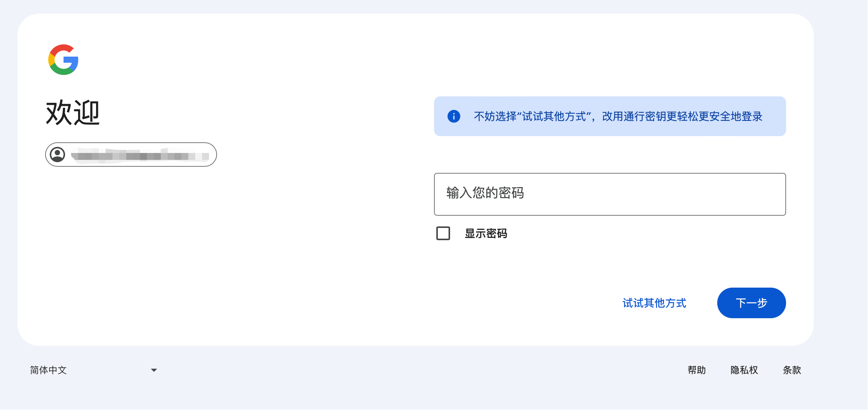The image size is (868, 410).
Task: Open the 隐私权 footer link
Action: [x=744, y=370]
